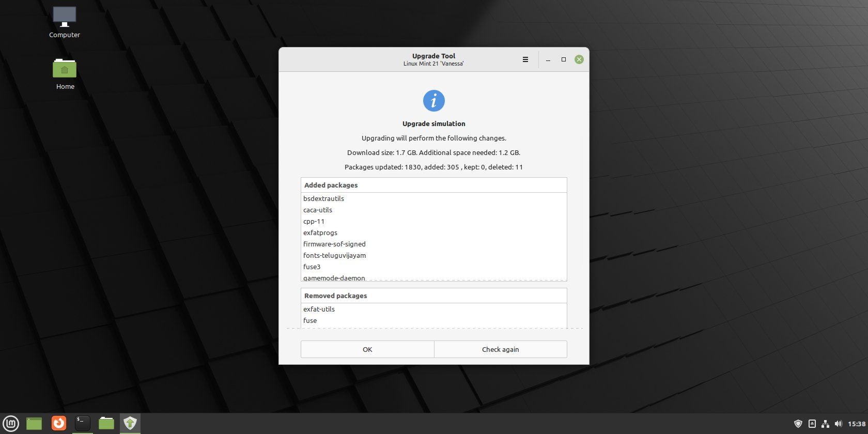Click the blue info icon
868x434 pixels.
(434, 101)
